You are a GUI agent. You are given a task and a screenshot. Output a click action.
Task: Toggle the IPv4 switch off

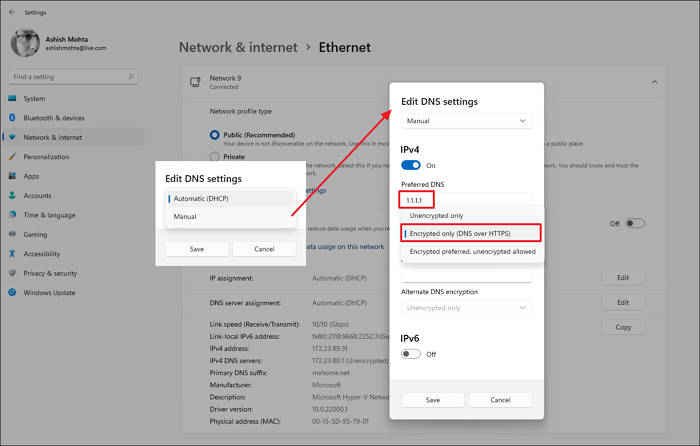coord(411,165)
